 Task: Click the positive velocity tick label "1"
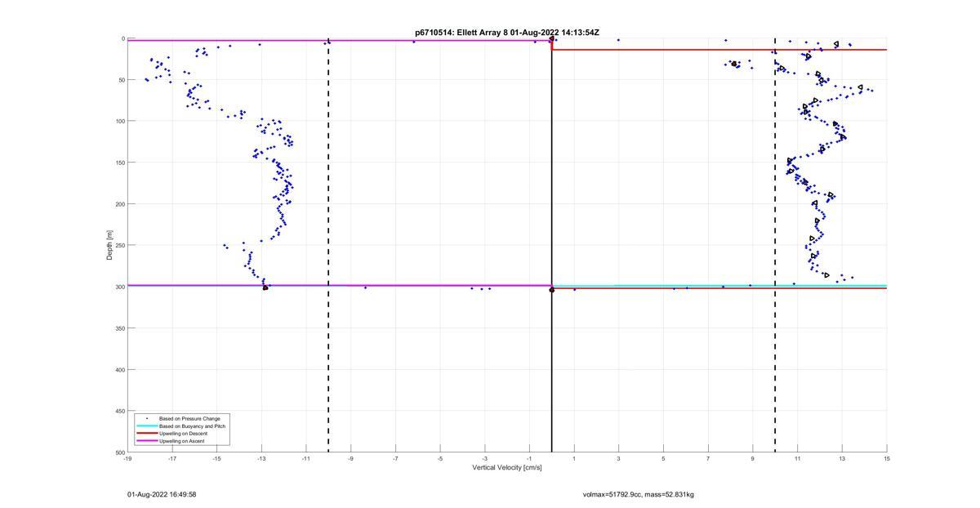(x=574, y=458)
